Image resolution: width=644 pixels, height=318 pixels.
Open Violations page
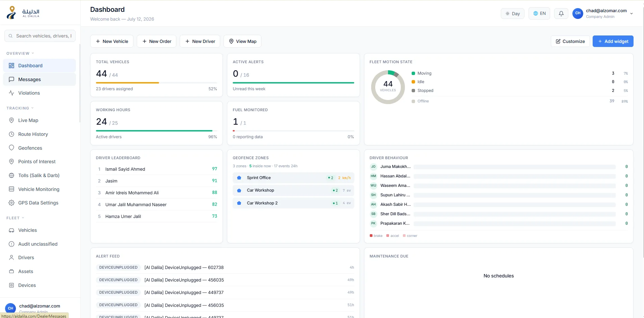pyautogui.click(x=40, y=93)
